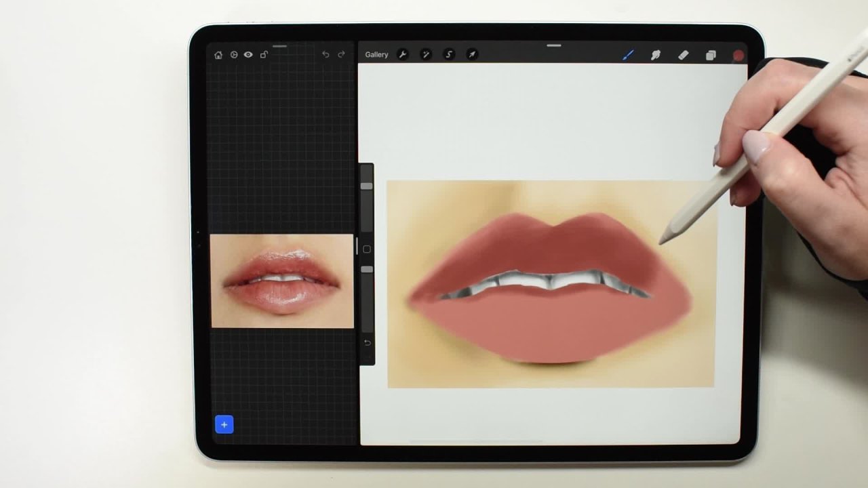Go home in the reference app

[218, 55]
